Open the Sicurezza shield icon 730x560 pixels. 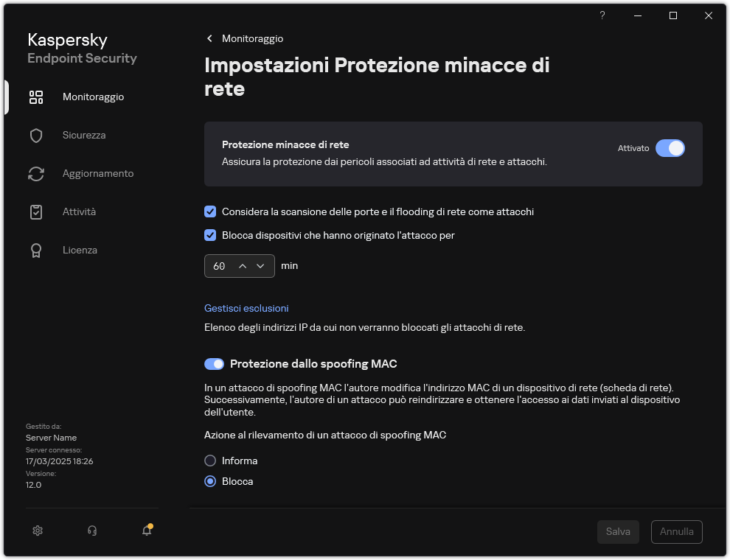click(35, 135)
